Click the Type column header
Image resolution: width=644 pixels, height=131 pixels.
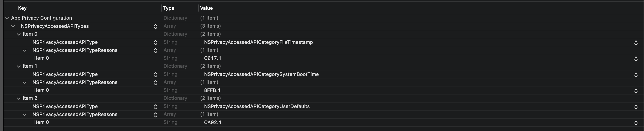point(169,8)
